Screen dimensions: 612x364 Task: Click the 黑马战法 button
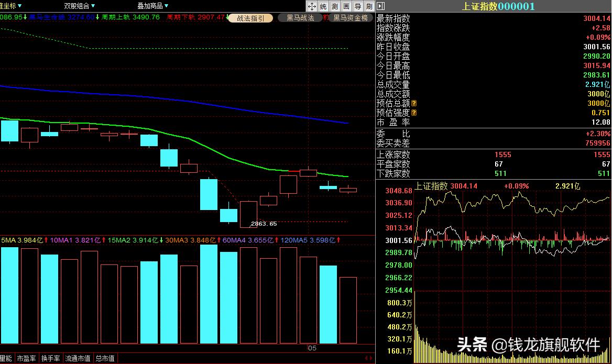[x=300, y=18]
